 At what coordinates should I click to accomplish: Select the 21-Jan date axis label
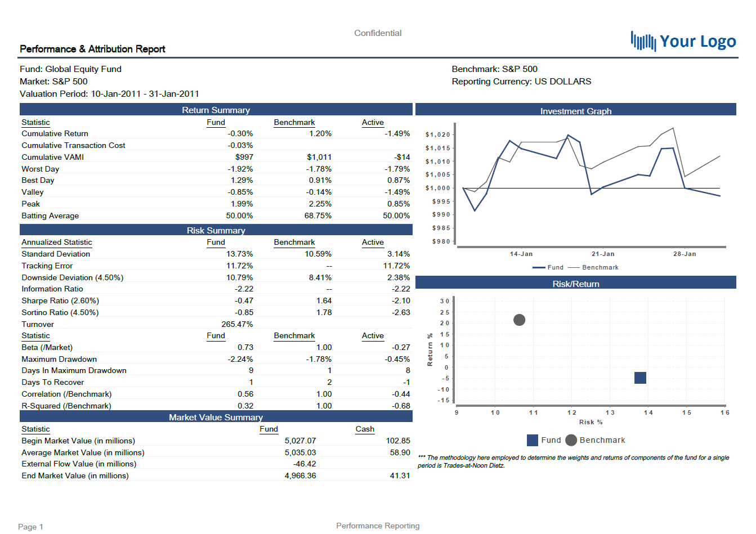click(603, 254)
